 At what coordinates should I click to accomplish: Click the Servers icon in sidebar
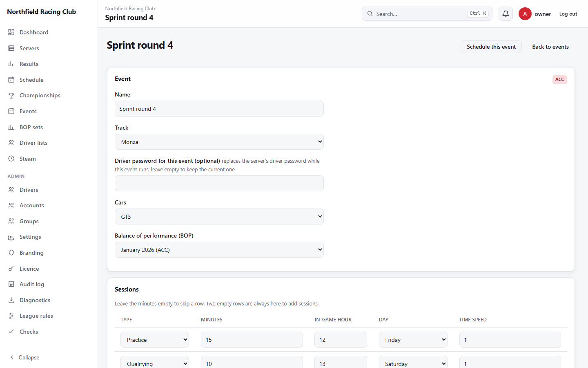pyautogui.click(x=11, y=48)
